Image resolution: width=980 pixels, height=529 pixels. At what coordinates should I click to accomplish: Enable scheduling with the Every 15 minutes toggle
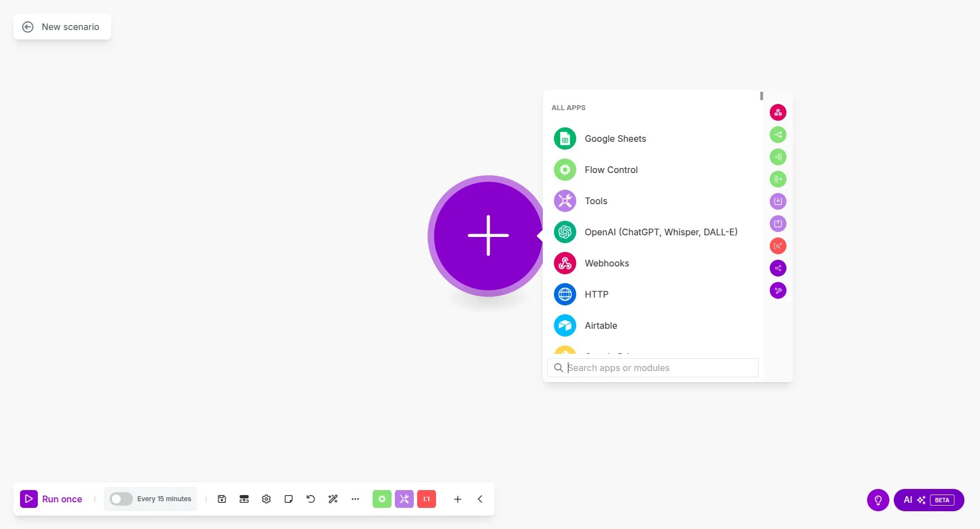click(x=121, y=498)
